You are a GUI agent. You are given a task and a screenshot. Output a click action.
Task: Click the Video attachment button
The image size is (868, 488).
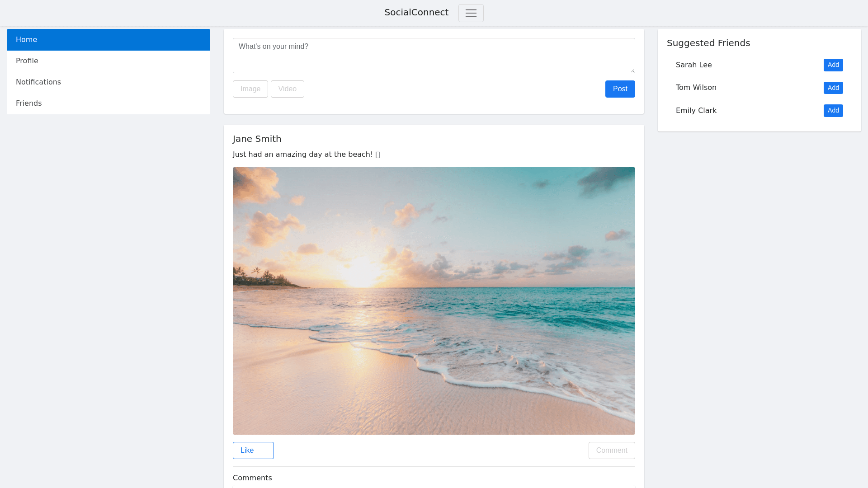point(287,89)
